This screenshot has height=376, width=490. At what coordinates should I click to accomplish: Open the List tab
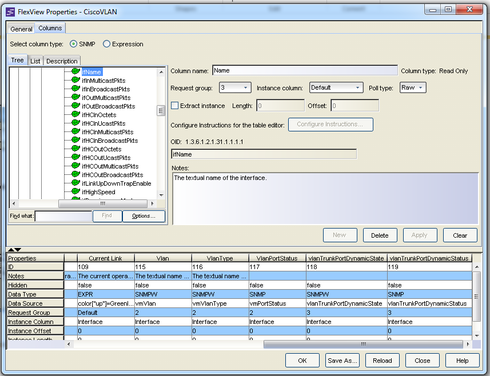tap(35, 61)
